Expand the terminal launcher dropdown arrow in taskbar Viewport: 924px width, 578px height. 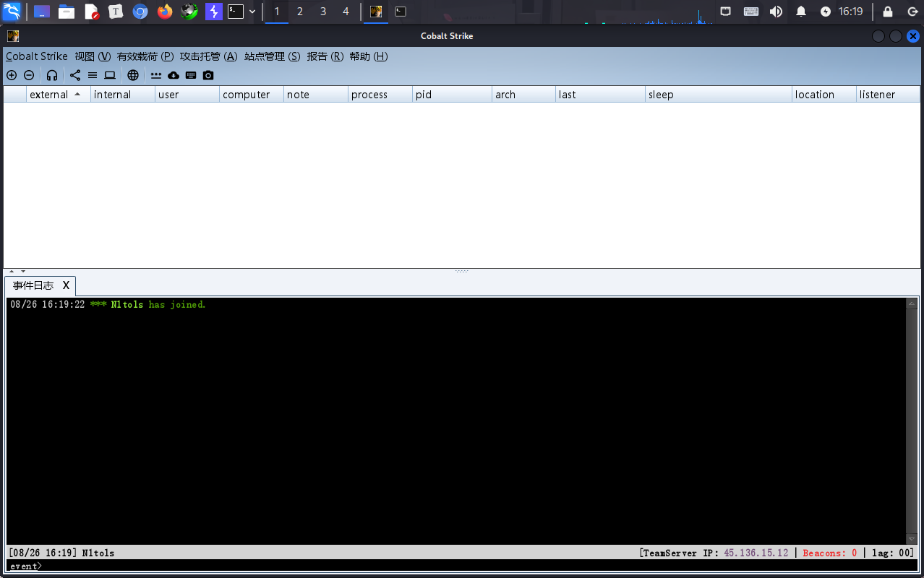252,12
